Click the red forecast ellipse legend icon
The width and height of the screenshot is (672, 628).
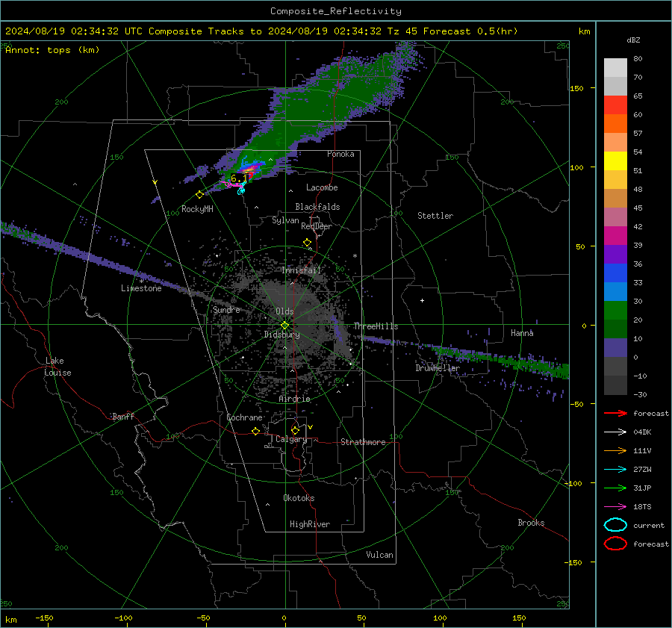coord(615,544)
